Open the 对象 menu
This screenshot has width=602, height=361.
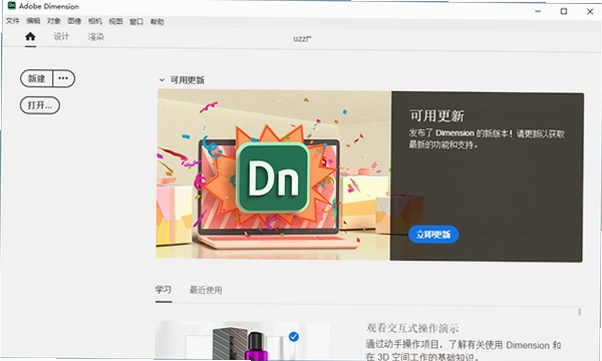[x=54, y=21]
